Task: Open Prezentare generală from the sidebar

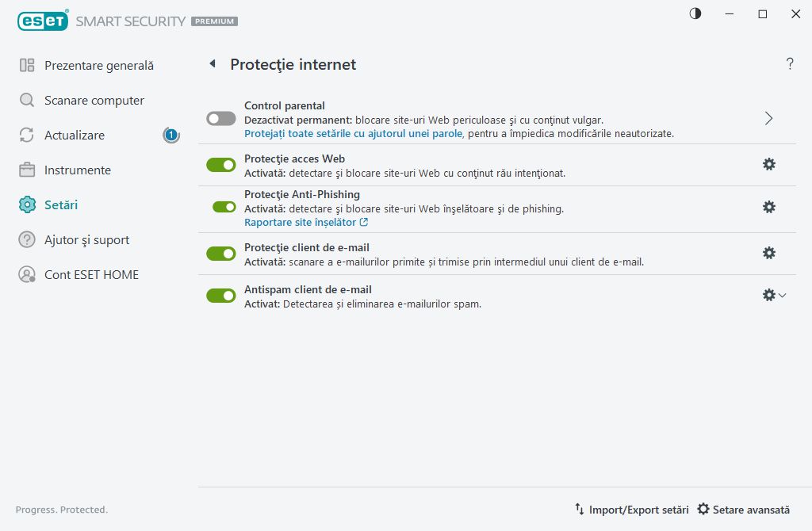Action: (x=100, y=65)
